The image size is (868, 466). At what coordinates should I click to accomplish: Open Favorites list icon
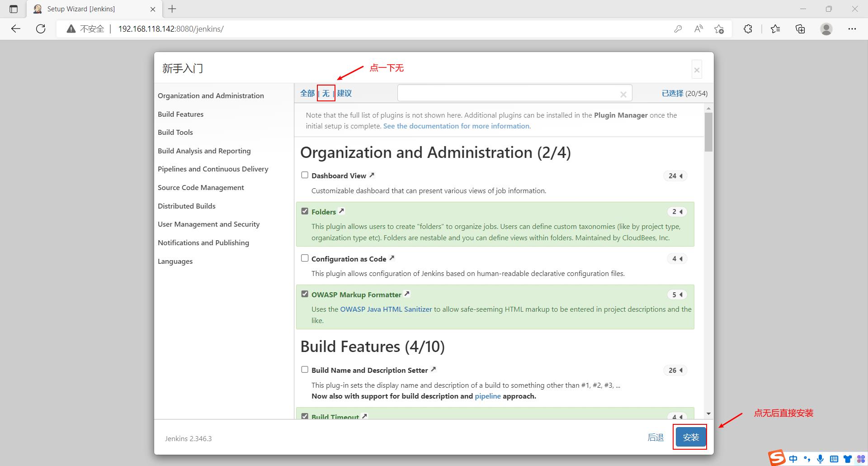775,29
